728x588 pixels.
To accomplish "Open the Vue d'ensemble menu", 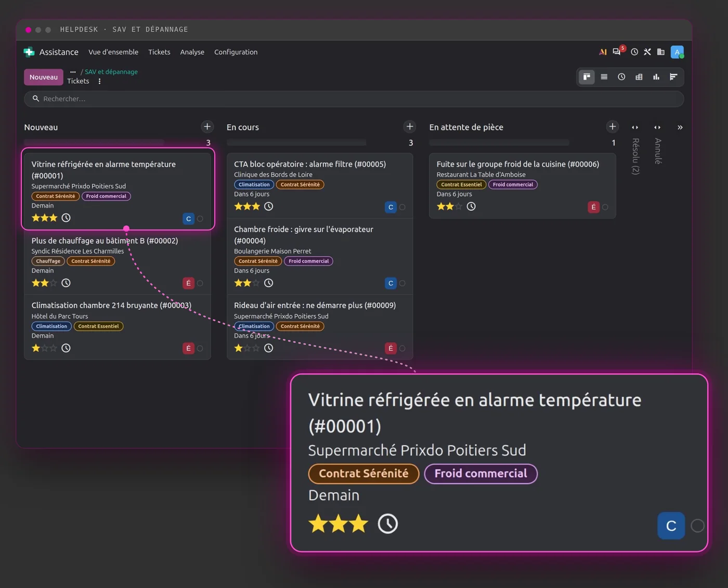I will tap(113, 52).
